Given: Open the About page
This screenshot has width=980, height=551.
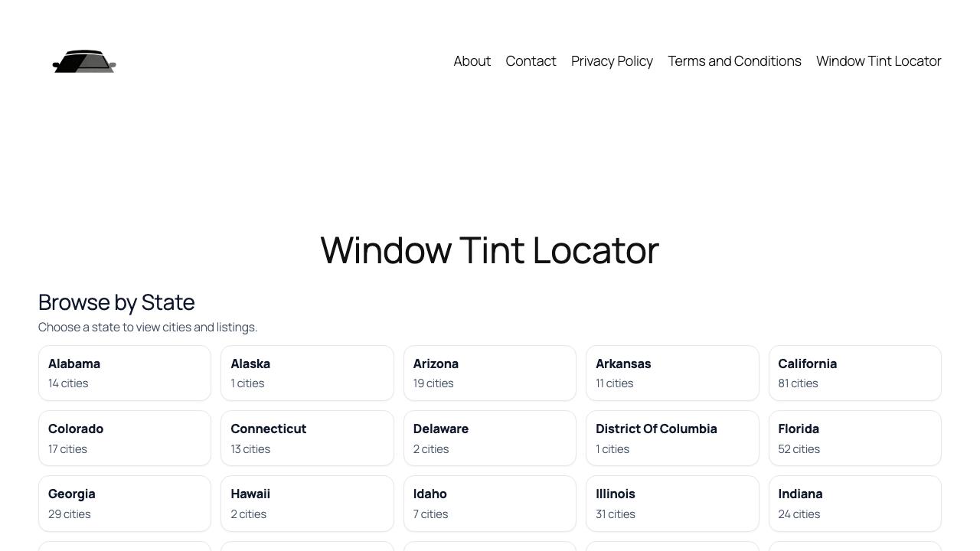Looking at the screenshot, I should tap(472, 61).
